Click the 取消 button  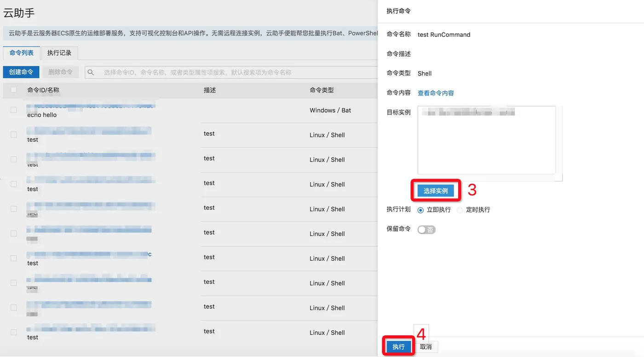point(426,347)
